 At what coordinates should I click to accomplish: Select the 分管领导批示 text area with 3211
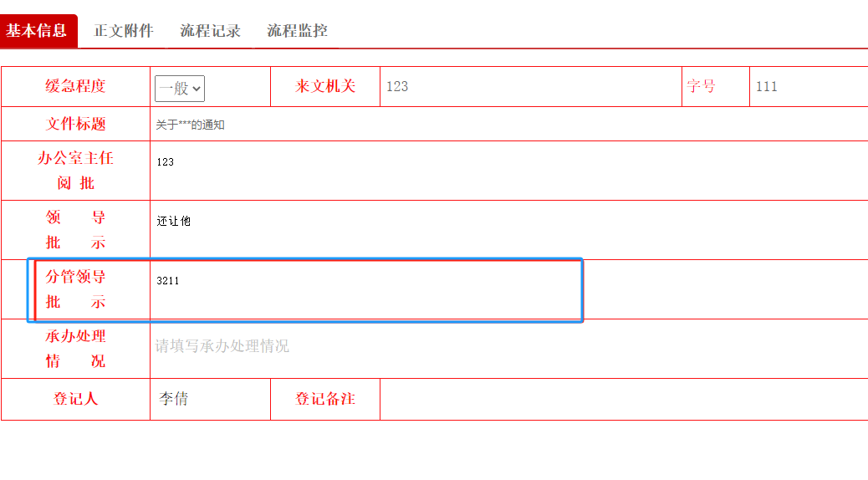click(x=366, y=289)
